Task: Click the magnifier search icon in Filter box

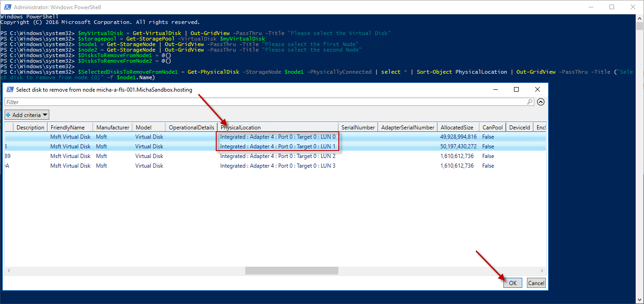Action: point(530,102)
